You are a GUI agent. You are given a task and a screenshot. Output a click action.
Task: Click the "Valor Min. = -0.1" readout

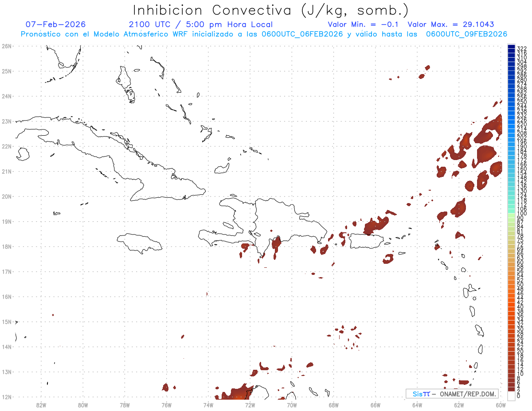(364, 24)
